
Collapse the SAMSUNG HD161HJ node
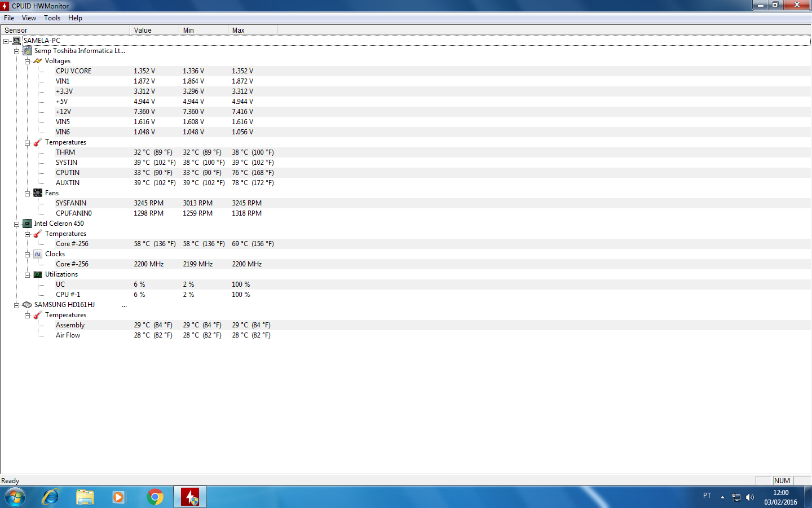click(x=17, y=305)
